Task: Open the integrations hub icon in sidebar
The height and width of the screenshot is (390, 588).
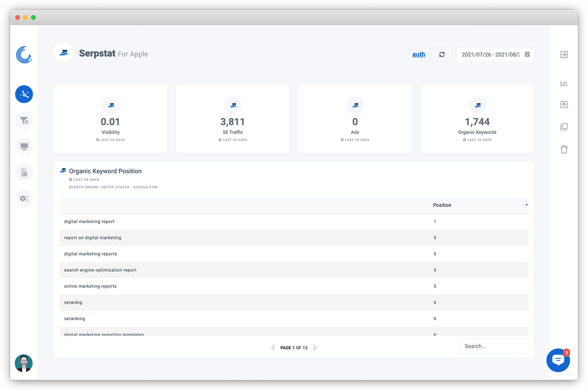Action: tap(24, 94)
